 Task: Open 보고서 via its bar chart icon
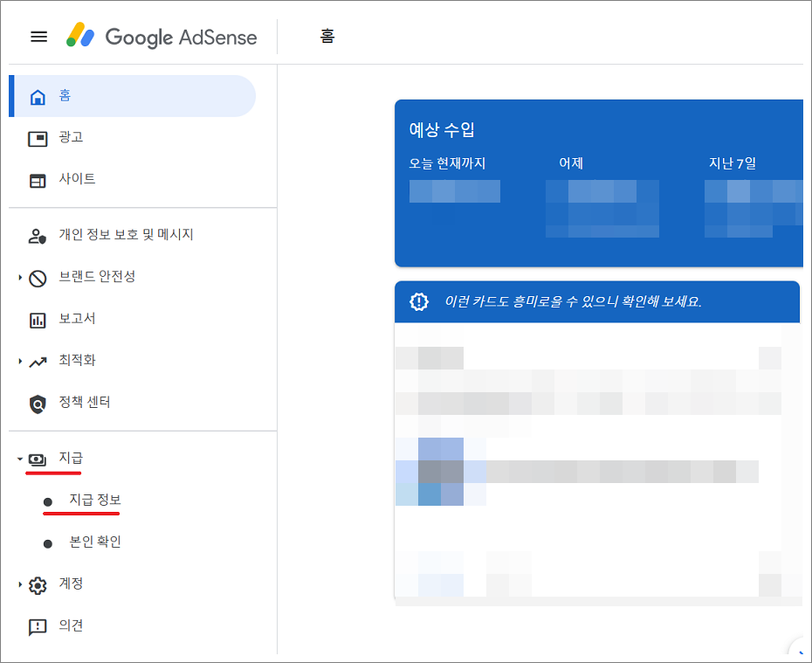[x=38, y=319]
